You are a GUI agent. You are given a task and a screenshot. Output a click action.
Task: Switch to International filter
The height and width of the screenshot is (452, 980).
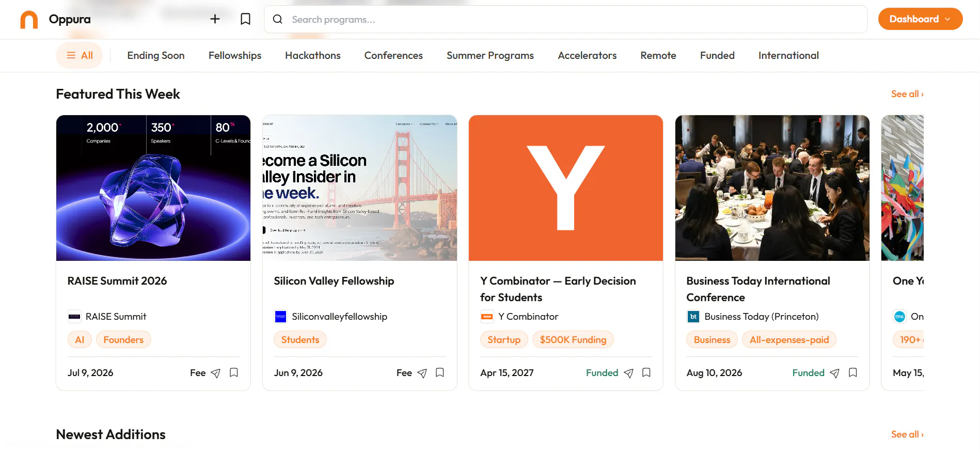click(x=788, y=55)
